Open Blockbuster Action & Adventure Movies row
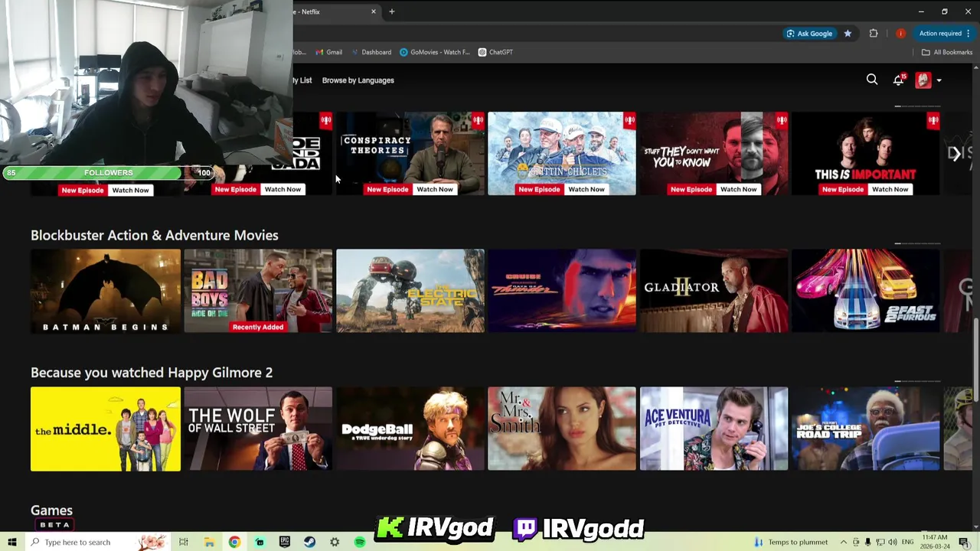 (155, 235)
